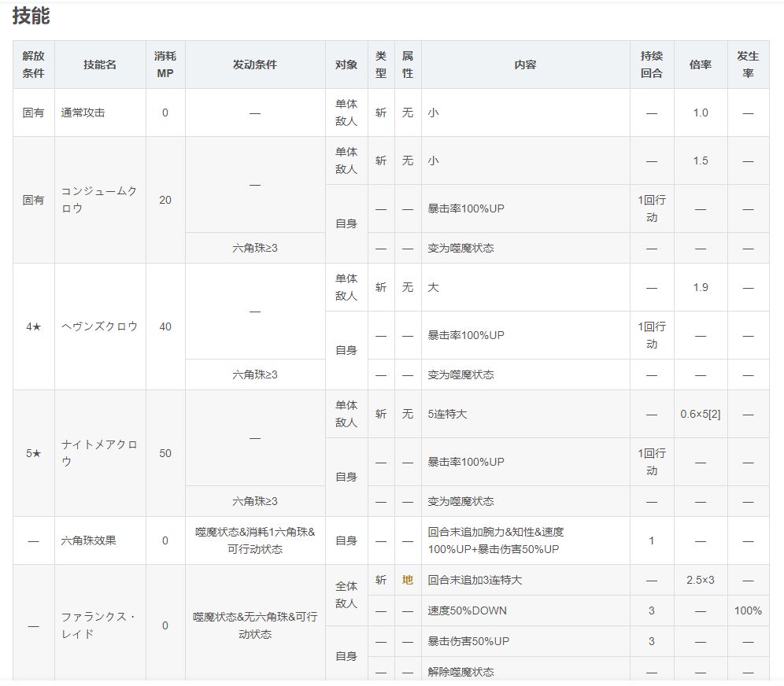Select the MP cost value 50

tap(165, 453)
